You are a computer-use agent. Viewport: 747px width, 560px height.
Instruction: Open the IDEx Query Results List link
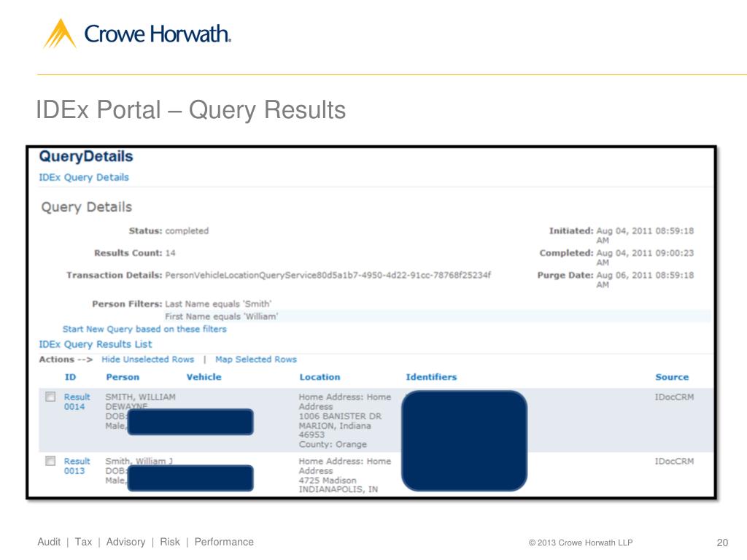[96, 344]
